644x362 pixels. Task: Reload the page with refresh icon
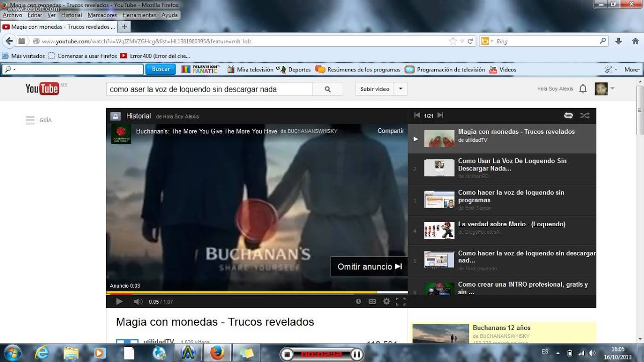point(470,41)
